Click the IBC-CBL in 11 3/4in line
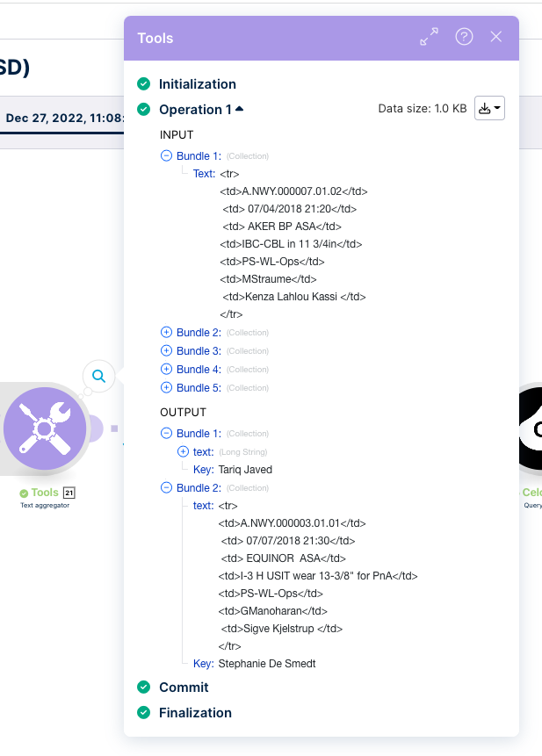Viewport: 542px width, 756px height. point(291,244)
